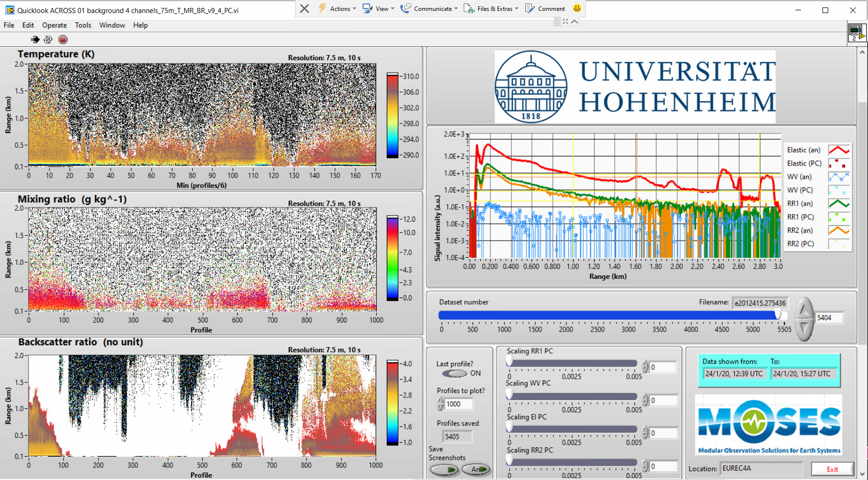
Task: Click the smiley feedback icon
Action: pyautogui.click(x=577, y=8)
